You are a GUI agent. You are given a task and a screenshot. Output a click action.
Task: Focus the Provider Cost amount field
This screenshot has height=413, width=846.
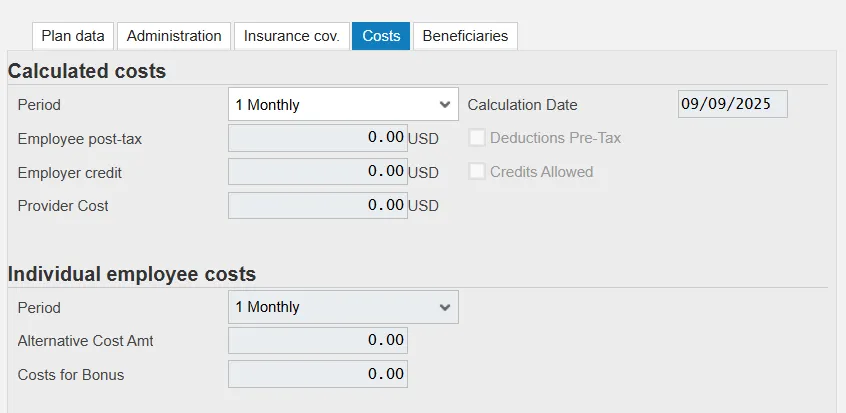(317, 205)
